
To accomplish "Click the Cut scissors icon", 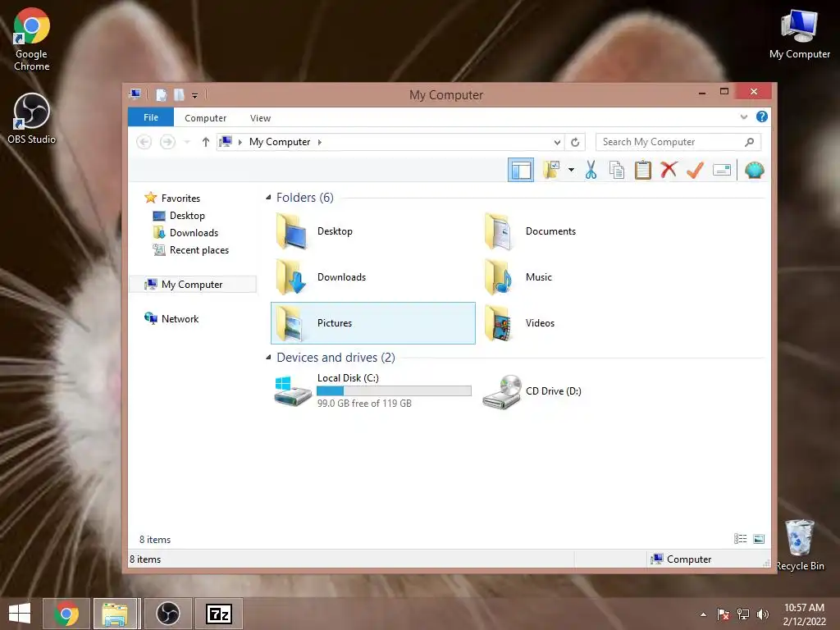I will pos(591,170).
